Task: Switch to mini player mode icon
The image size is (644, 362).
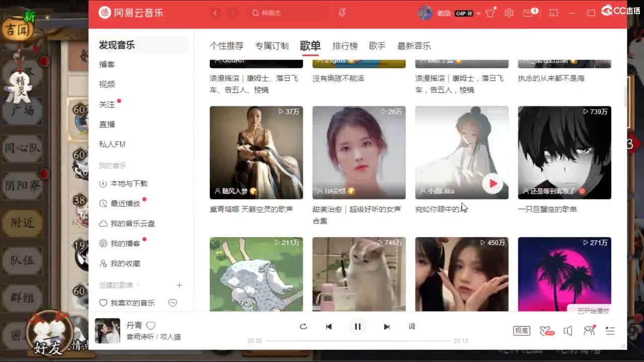Action: coord(553,13)
